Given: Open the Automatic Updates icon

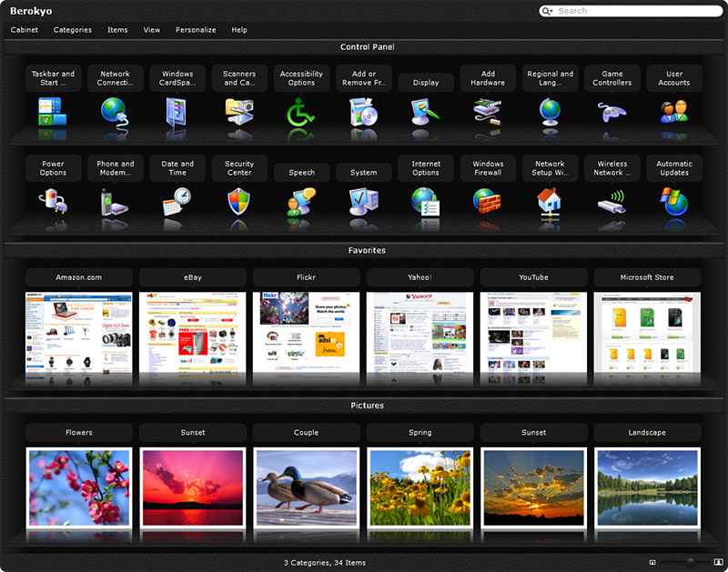Looking at the screenshot, I should 674,201.
